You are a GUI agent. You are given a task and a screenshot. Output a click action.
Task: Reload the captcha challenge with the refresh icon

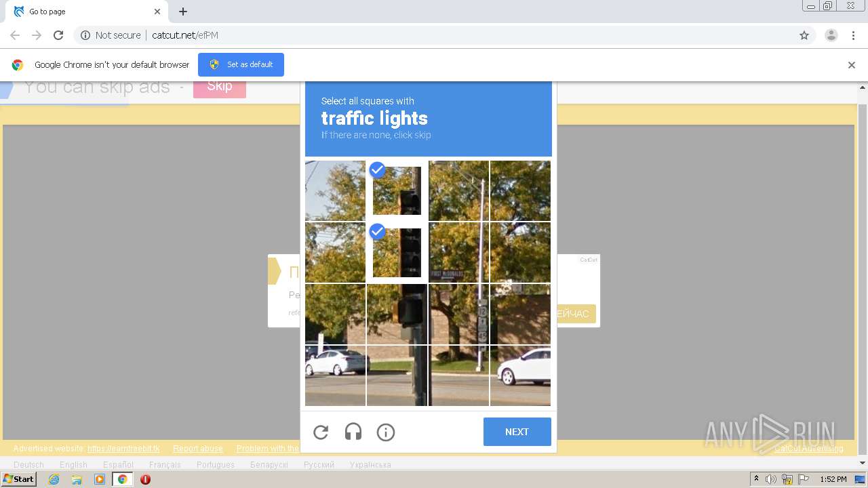tap(321, 432)
